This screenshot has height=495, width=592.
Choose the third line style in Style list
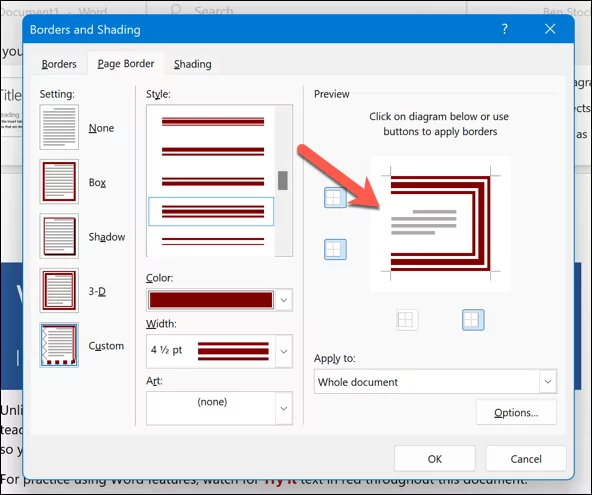[213, 182]
